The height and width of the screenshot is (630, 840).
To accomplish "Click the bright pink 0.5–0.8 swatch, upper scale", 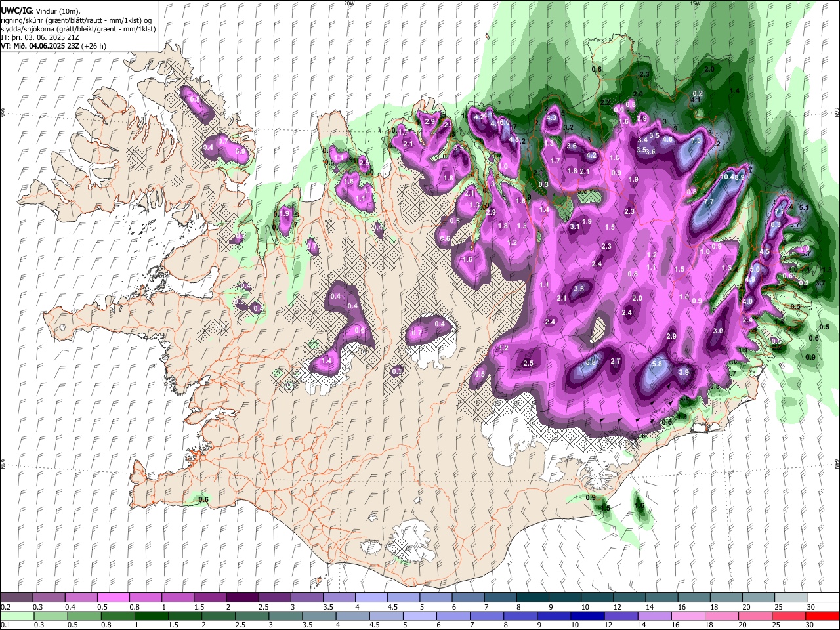I will (113, 598).
